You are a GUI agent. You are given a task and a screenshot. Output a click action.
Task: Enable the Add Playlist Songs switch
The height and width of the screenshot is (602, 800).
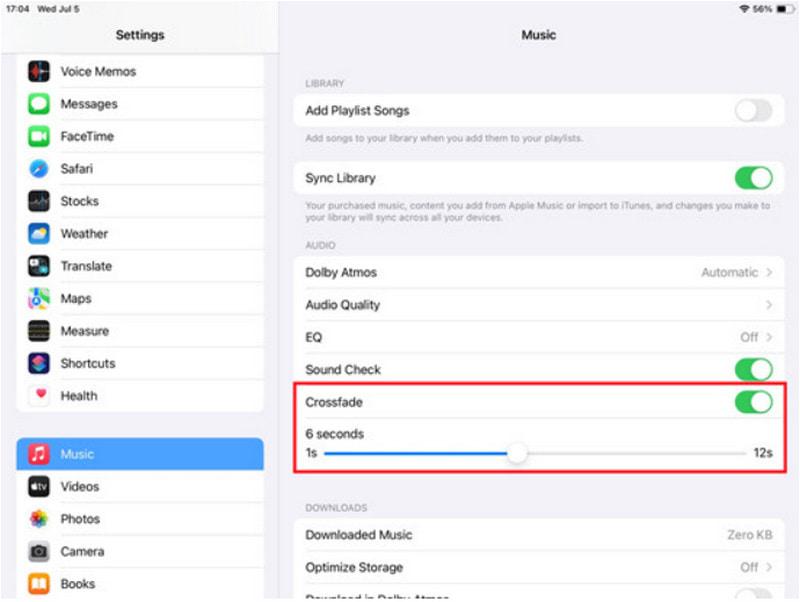(x=754, y=111)
